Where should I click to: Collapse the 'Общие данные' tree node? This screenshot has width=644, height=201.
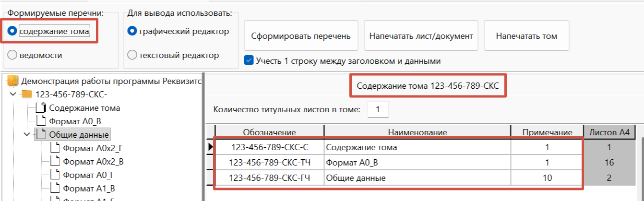[27, 135]
